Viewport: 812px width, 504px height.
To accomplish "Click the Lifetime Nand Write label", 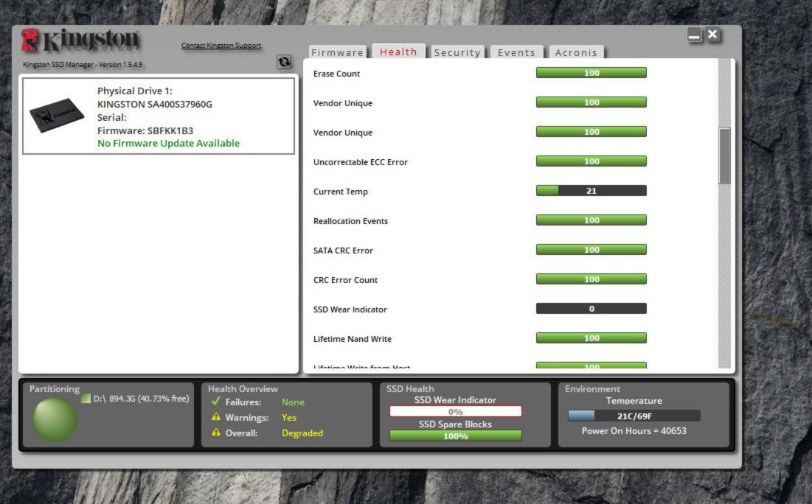I will pyautogui.click(x=352, y=340).
